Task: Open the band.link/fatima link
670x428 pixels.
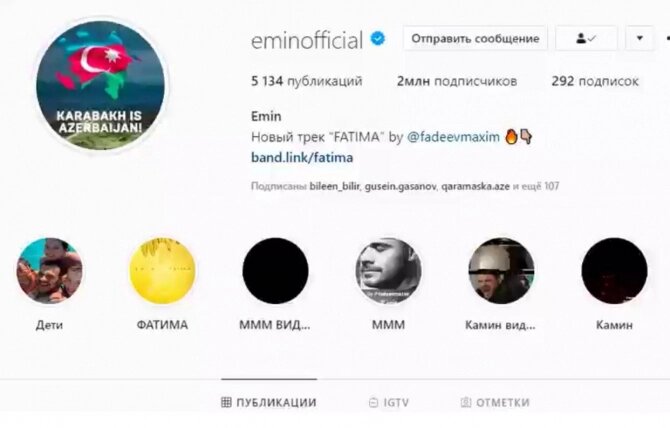Action: pyautogui.click(x=302, y=158)
